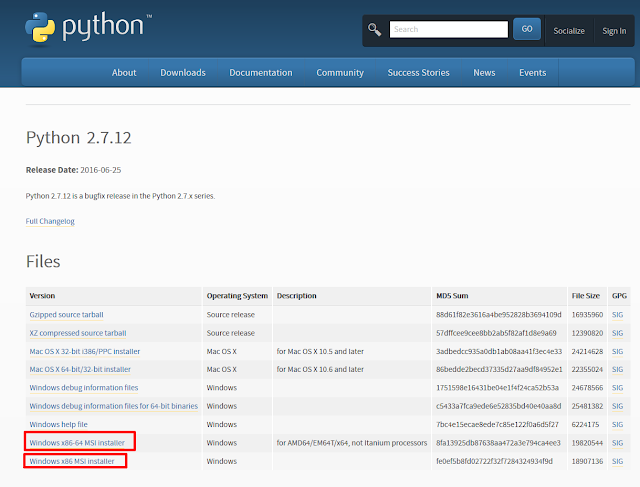Download the Windows help file
640x487 pixels.
[58, 425]
